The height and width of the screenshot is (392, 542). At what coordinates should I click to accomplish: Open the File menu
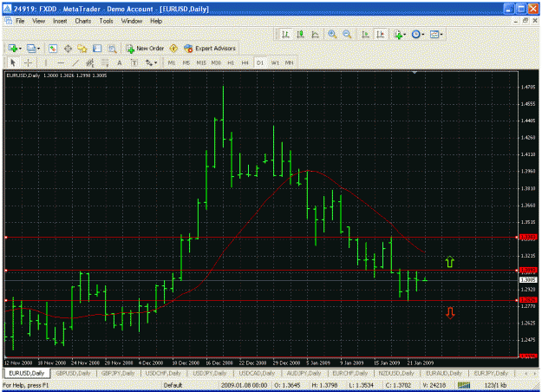click(20, 21)
